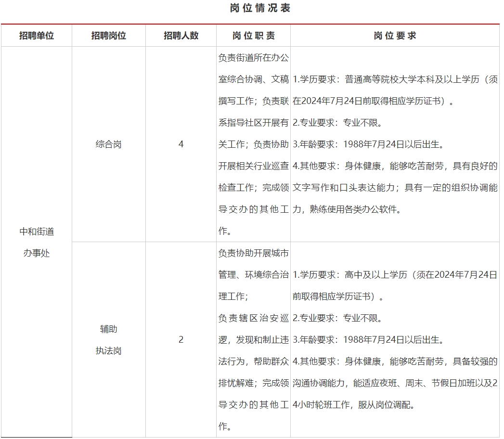Click the 辅助 text in position cell

coord(109,329)
